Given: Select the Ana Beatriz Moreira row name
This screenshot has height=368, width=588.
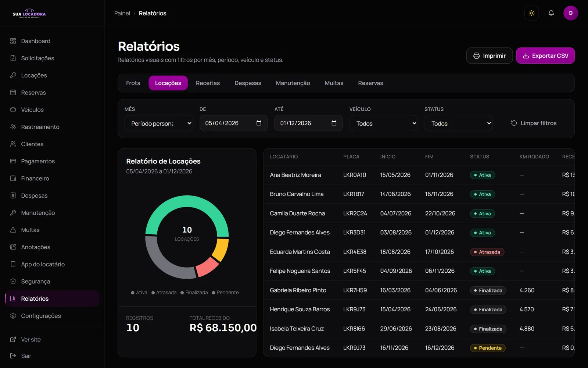Looking at the screenshot, I should (x=295, y=175).
